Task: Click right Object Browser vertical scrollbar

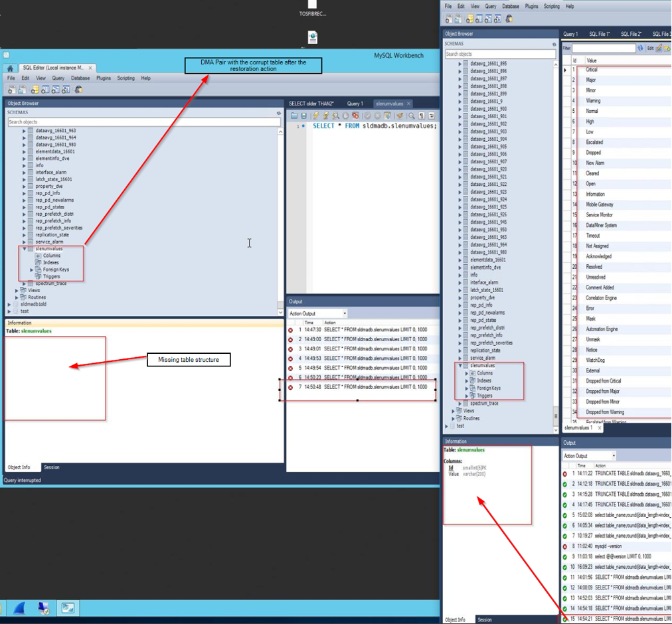Action: (556, 247)
